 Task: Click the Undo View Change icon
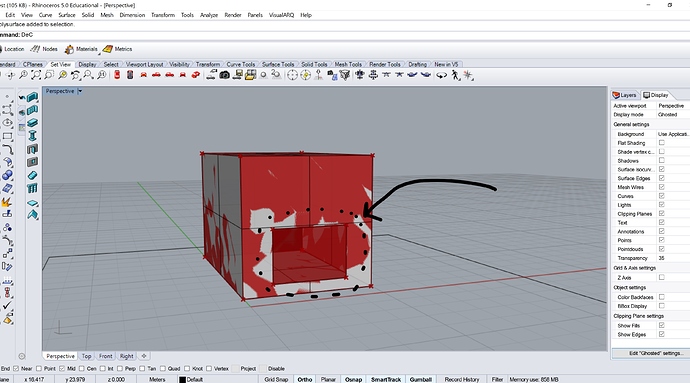tap(76, 75)
